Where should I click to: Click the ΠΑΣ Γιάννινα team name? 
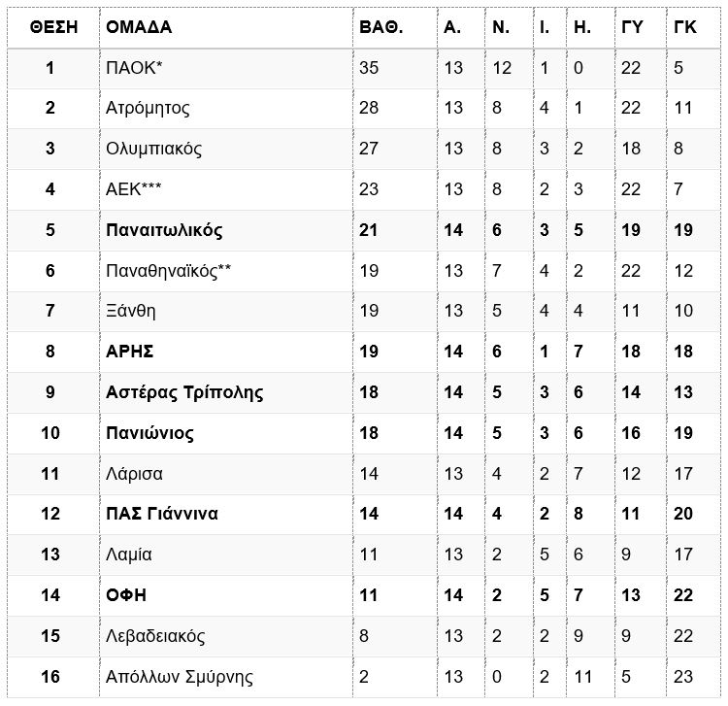coord(161,514)
